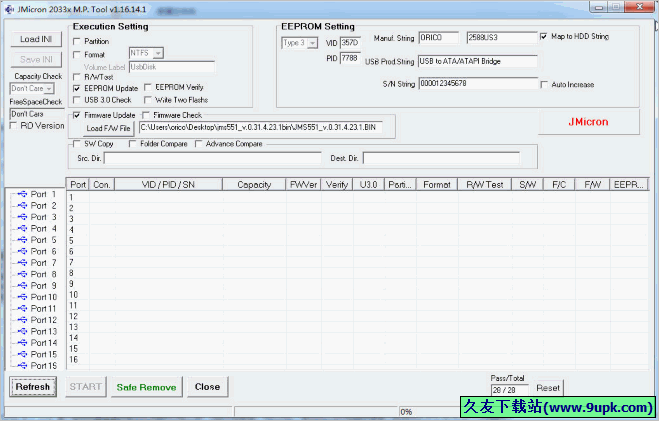Select Port 8 in the port tree
The width and height of the screenshot is (659, 421).
pyautogui.click(x=43, y=274)
